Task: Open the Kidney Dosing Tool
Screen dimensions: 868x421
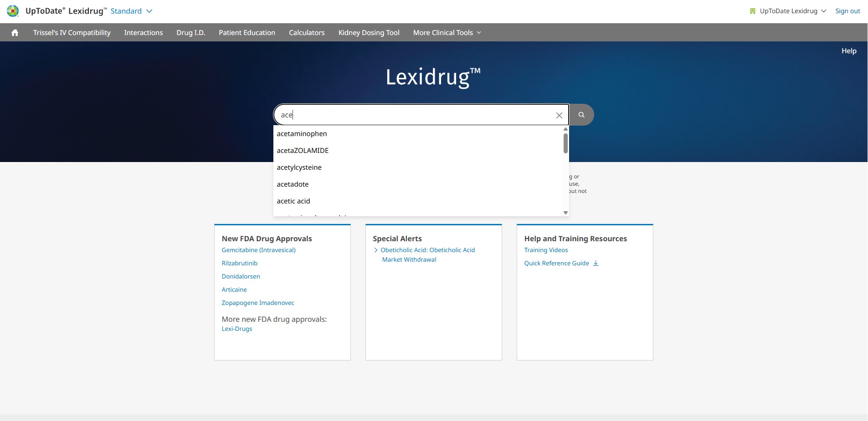Action: click(x=369, y=33)
